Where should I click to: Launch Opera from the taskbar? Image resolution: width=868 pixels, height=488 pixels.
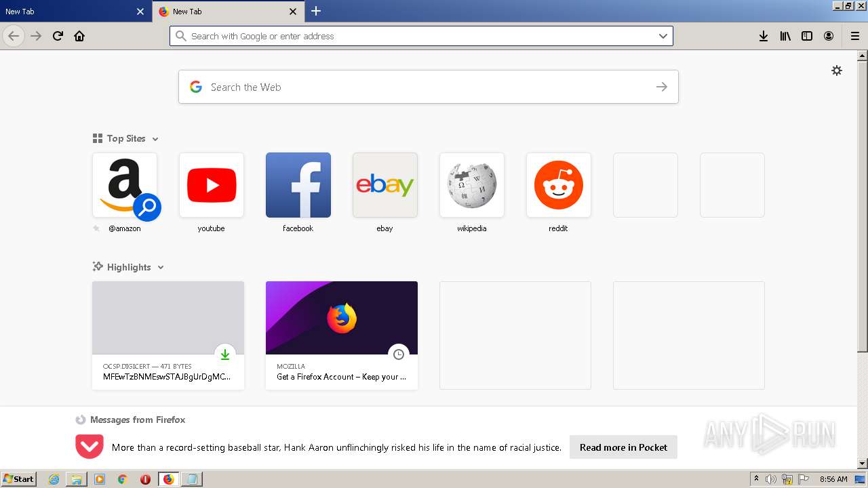[x=145, y=479]
